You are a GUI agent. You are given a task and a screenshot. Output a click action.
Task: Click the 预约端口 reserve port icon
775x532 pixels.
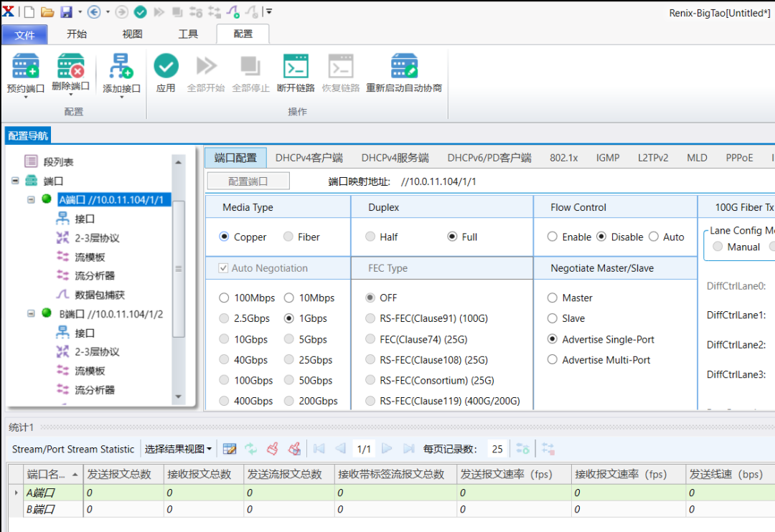pos(25,67)
